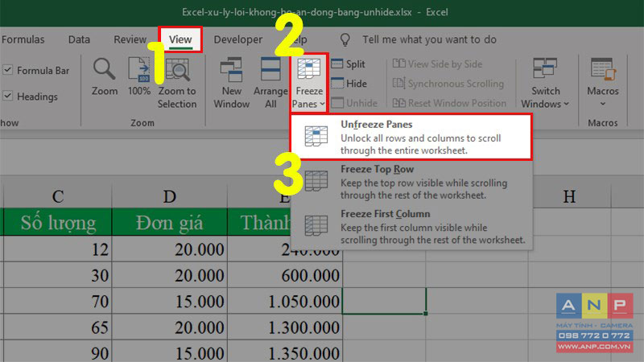Choose Freeze First Column option

(x=411, y=227)
